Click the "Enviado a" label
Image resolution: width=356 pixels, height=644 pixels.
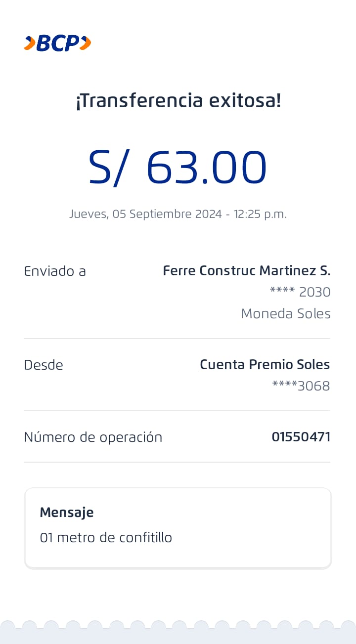55,271
